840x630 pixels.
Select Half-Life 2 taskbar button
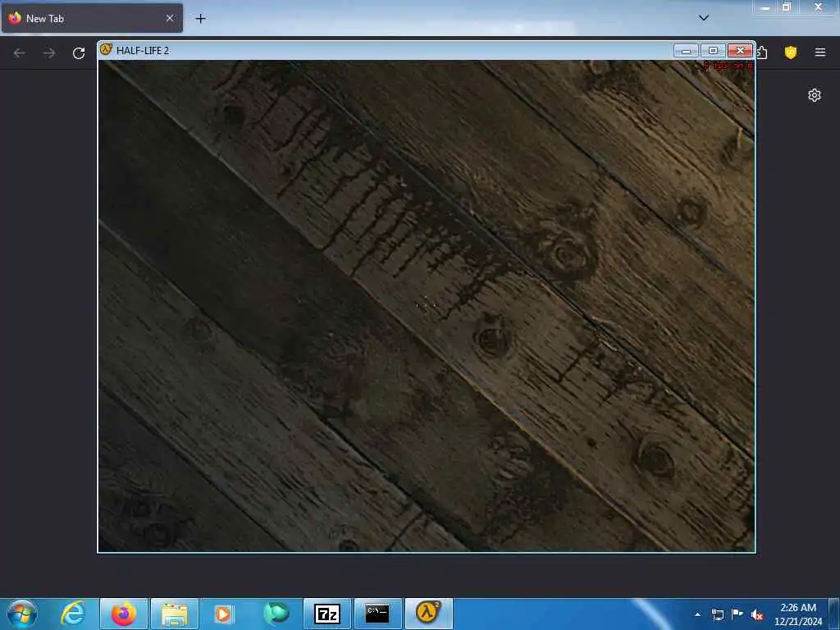(x=428, y=614)
